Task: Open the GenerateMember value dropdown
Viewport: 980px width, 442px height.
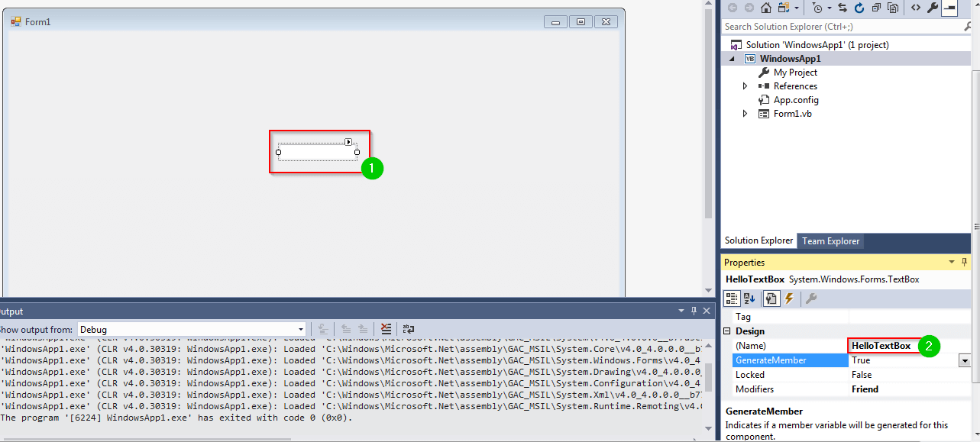Action: click(x=965, y=360)
